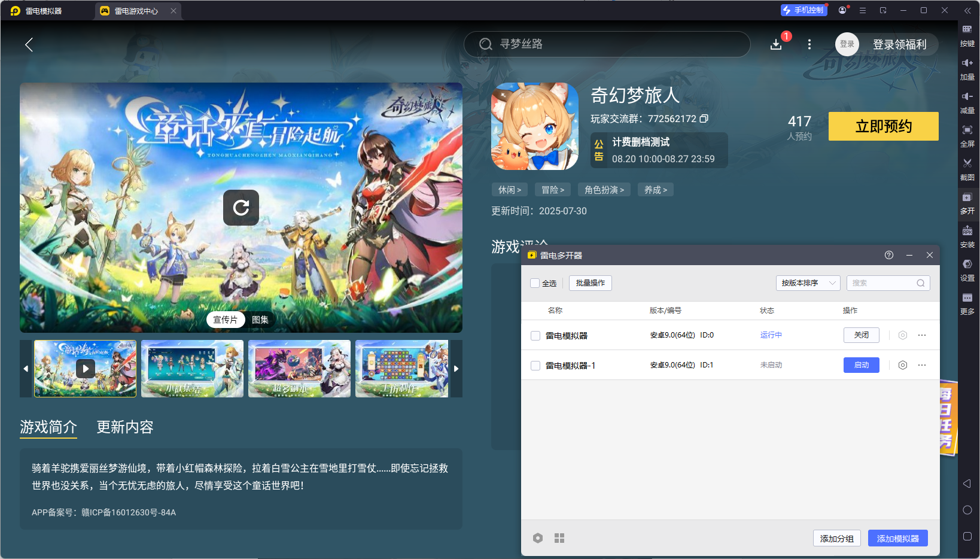Click the Android back triangle button
The height and width of the screenshot is (559, 980).
click(x=967, y=484)
